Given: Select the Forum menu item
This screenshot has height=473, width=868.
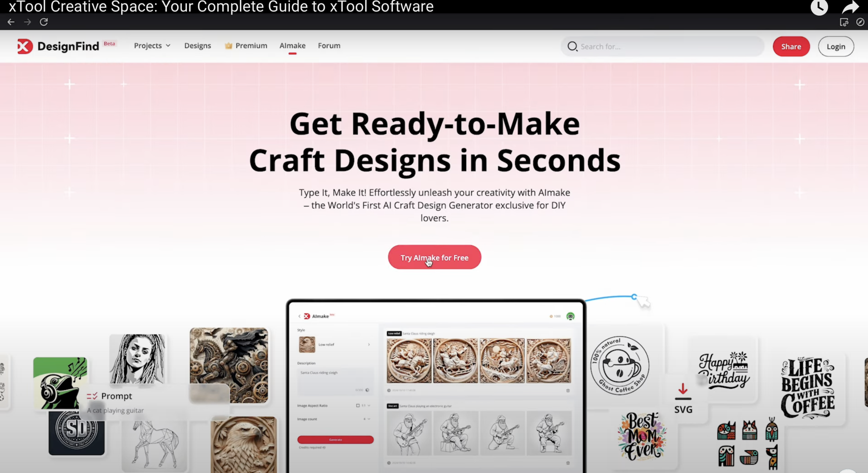Looking at the screenshot, I should (329, 45).
